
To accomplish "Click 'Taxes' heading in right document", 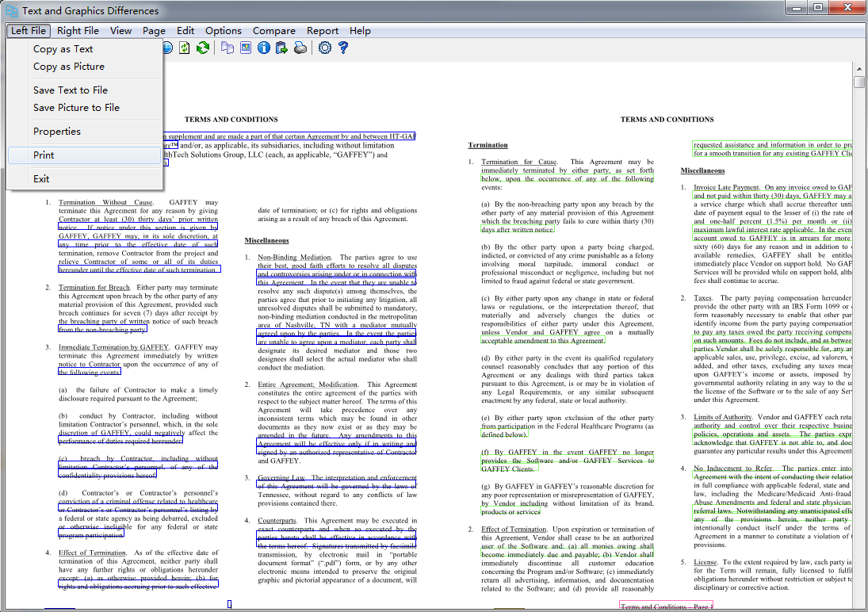I will click(702, 298).
